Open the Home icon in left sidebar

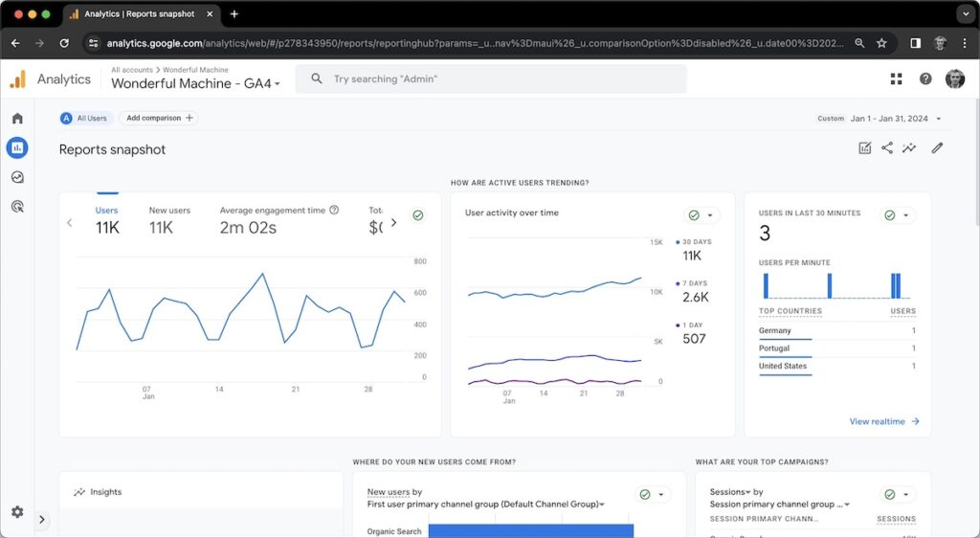(17, 119)
